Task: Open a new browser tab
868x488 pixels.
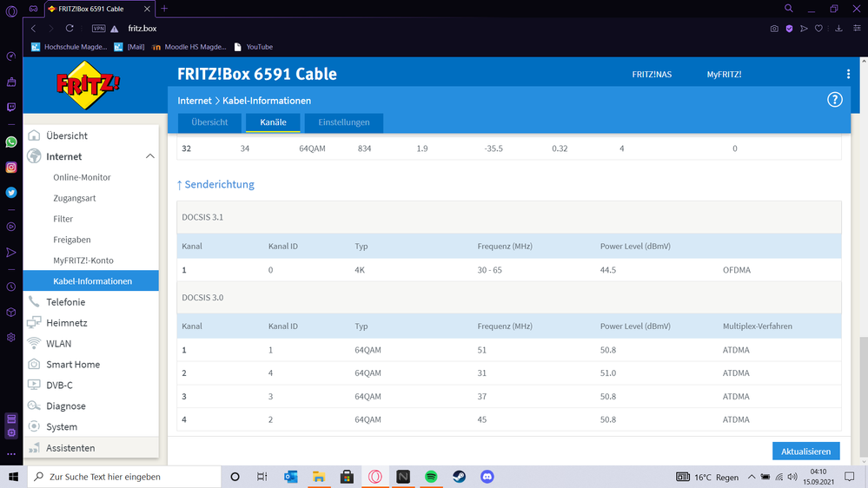Action: click(x=164, y=9)
